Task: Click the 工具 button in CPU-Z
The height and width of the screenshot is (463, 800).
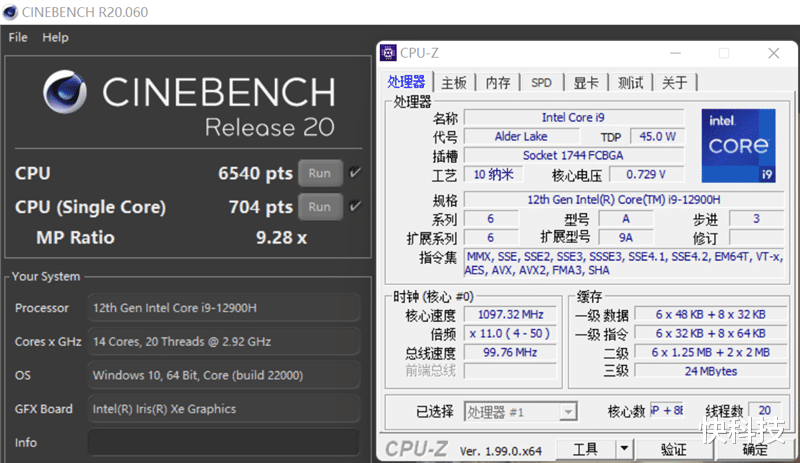Action: (x=585, y=449)
